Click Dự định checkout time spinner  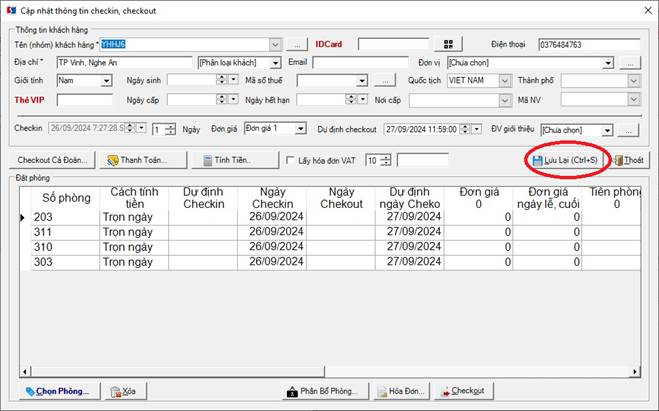[465, 129]
